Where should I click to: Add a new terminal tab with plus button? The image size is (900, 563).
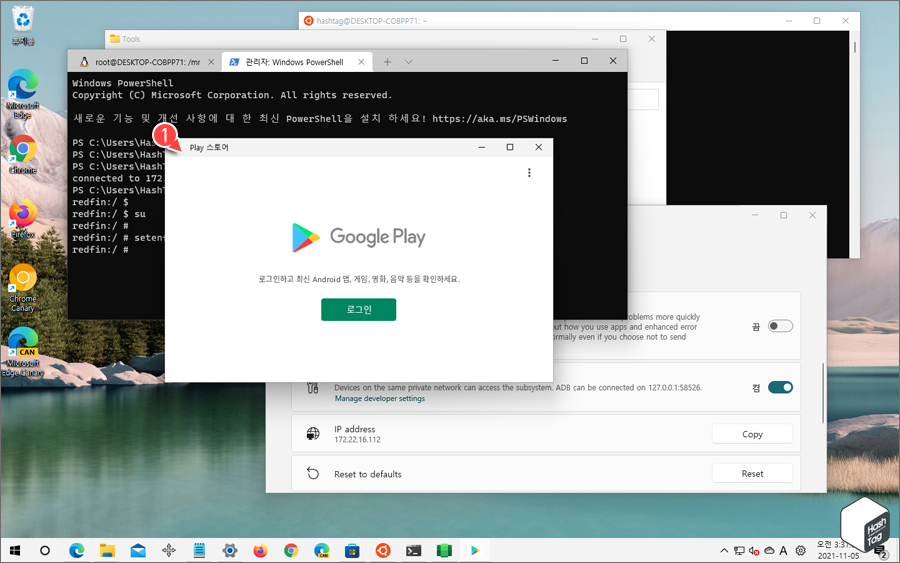point(387,62)
